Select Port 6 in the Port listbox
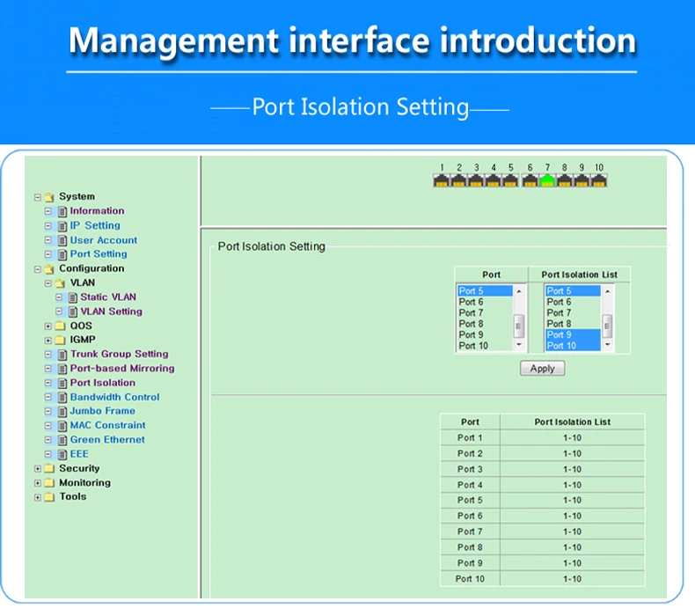695x616 pixels. coord(485,302)
